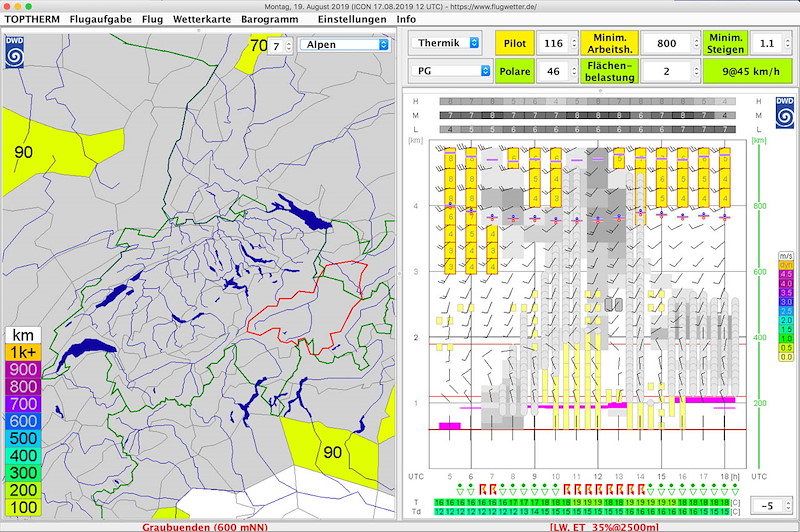Click the Polare button
This screenshot has width=800, height=532.
pyautogui.click(x=514, y=71)
